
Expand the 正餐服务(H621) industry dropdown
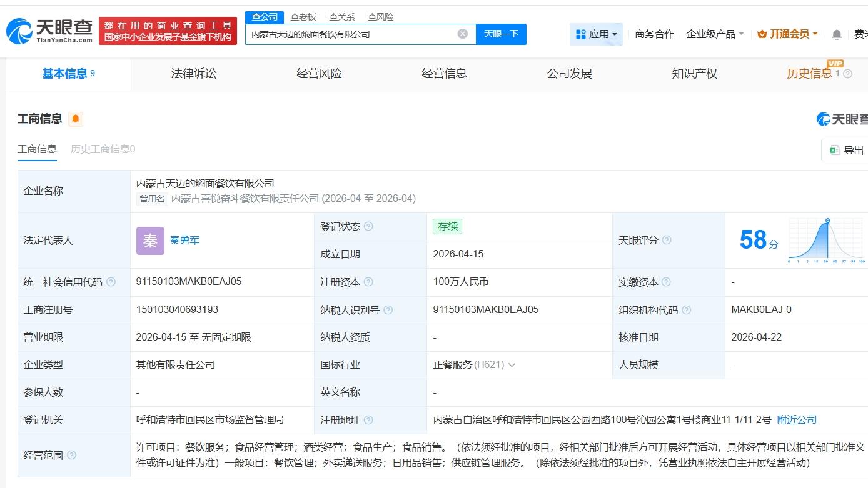pos(513,365)
